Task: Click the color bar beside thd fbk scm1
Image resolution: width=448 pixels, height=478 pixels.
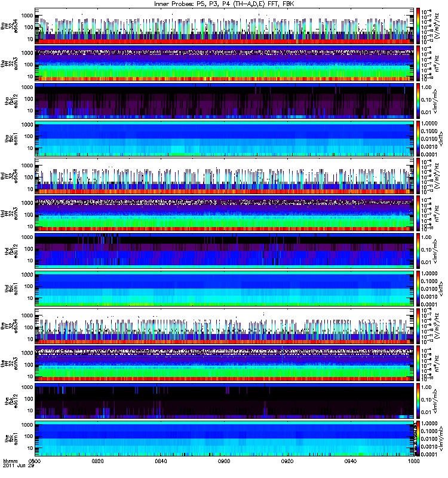Action: [x=418, y=289]
